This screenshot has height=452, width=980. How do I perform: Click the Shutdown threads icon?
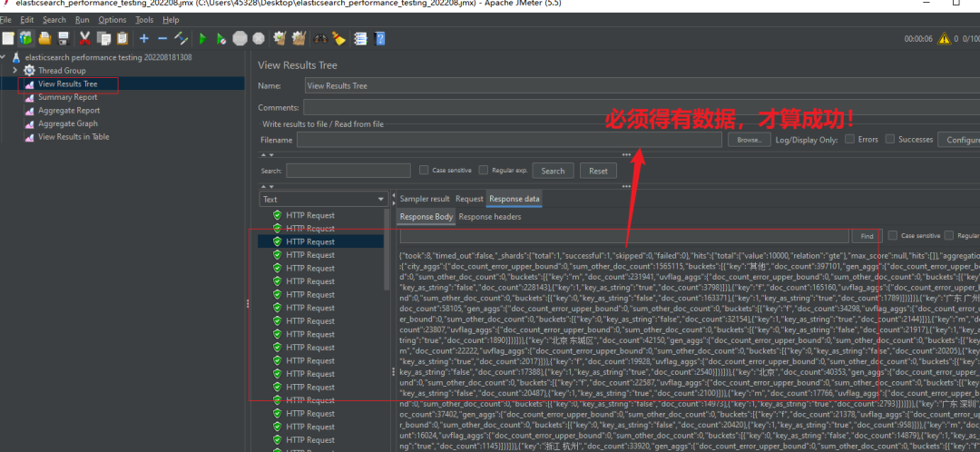tap(258, 39)
